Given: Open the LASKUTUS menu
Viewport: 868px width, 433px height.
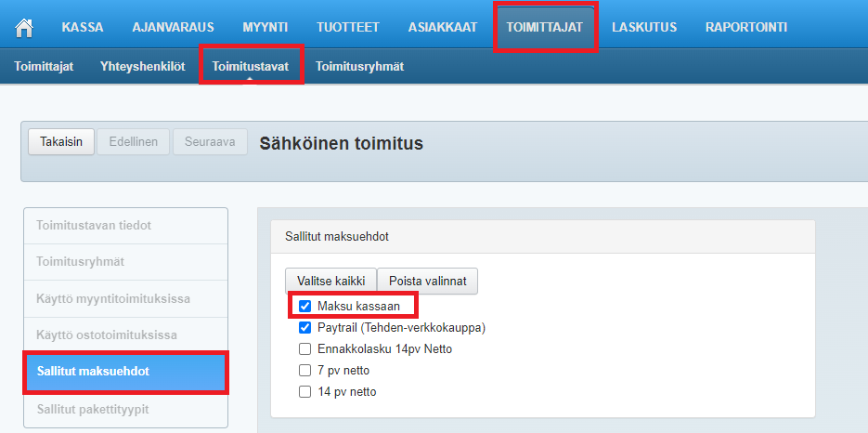Looking at the screenshot, I should pyautogui.click(x=644, y=28).
